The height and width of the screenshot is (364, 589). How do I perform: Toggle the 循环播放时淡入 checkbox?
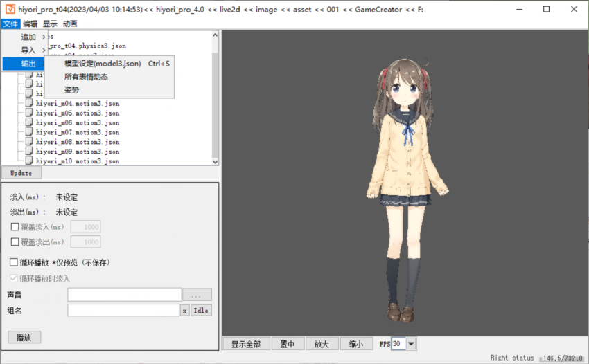[14, 278]
